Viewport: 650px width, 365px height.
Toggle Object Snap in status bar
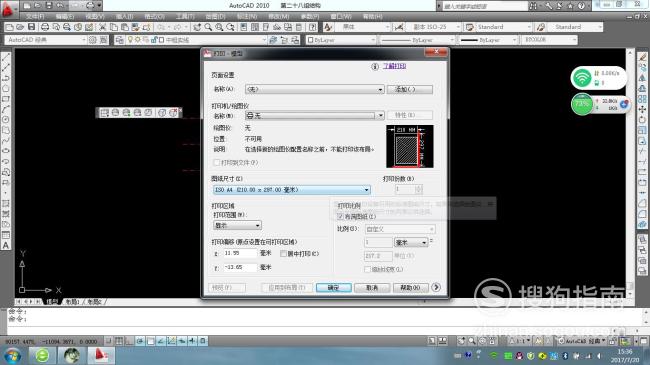[150, 341]
